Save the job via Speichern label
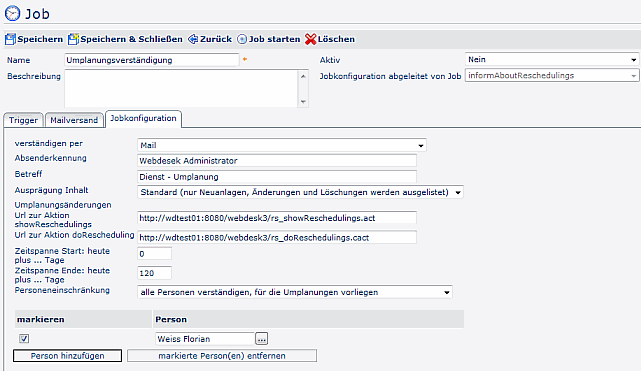 [40, 39]
